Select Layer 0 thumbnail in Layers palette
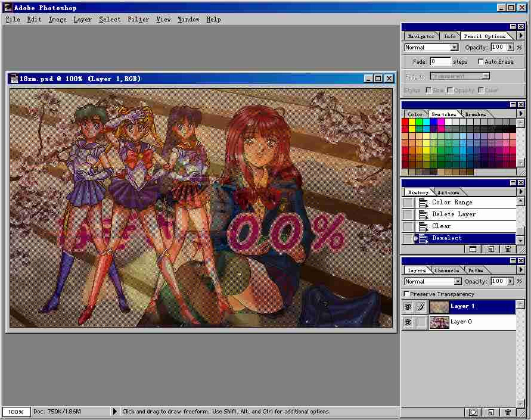Screen dimensions: 531x420 click(x=439, y=322)
